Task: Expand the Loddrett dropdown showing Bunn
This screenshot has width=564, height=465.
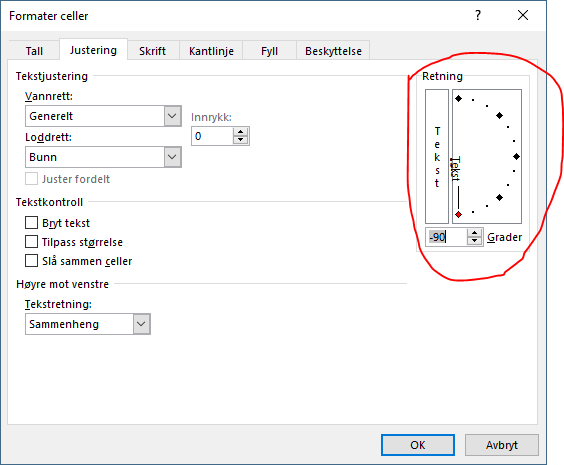Action: click(103, 157)
